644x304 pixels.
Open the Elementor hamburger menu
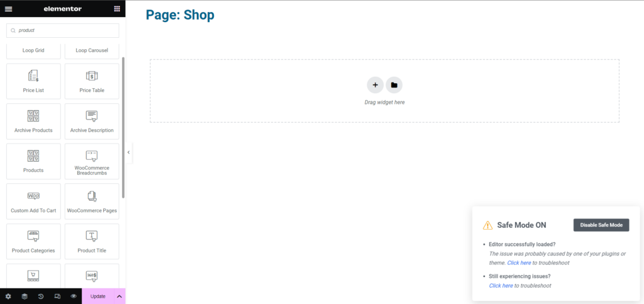click(8, 9)
